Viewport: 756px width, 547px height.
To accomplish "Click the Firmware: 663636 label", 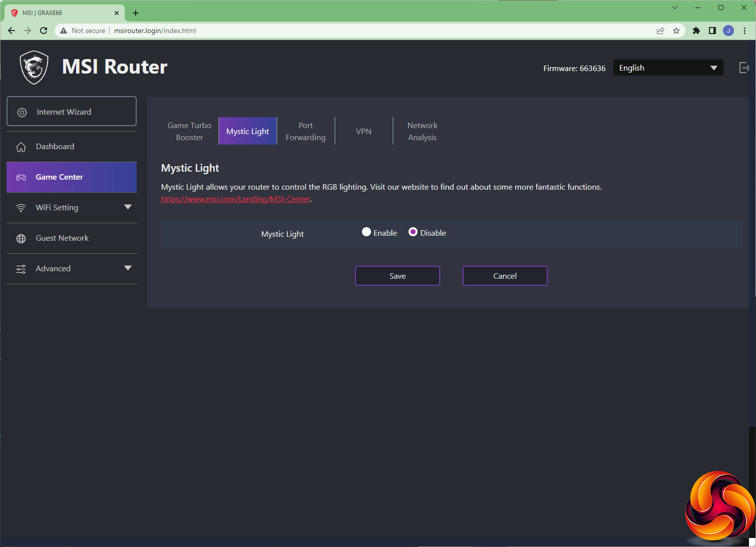I will [574, 69].
